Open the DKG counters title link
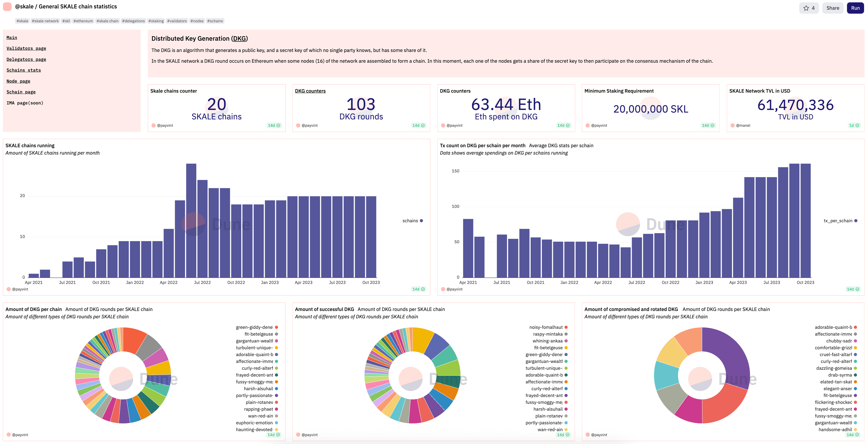 (310, 91)
